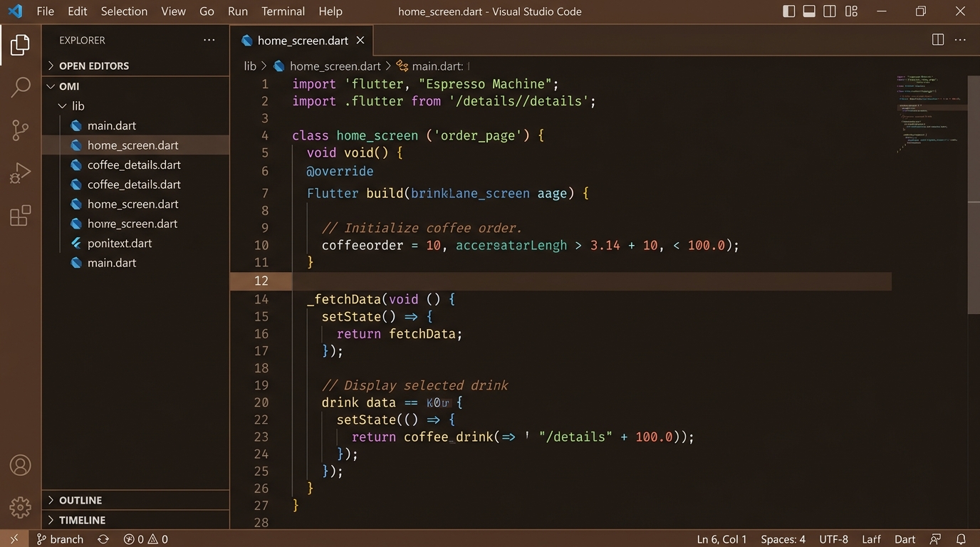Open the editor's more actions ellipsis

pyautogui.click(x=961, y=41)
